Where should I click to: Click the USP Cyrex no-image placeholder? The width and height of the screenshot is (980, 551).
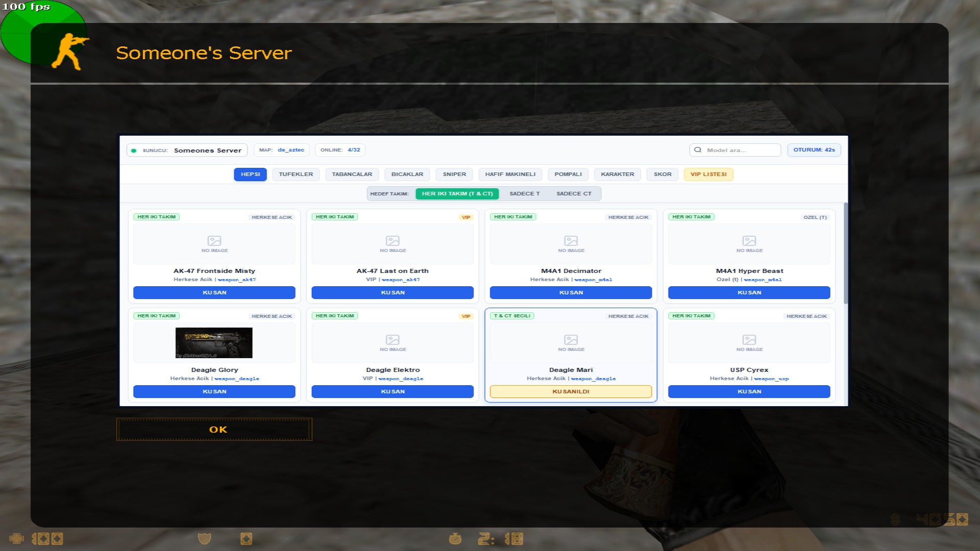click(749, 343)
